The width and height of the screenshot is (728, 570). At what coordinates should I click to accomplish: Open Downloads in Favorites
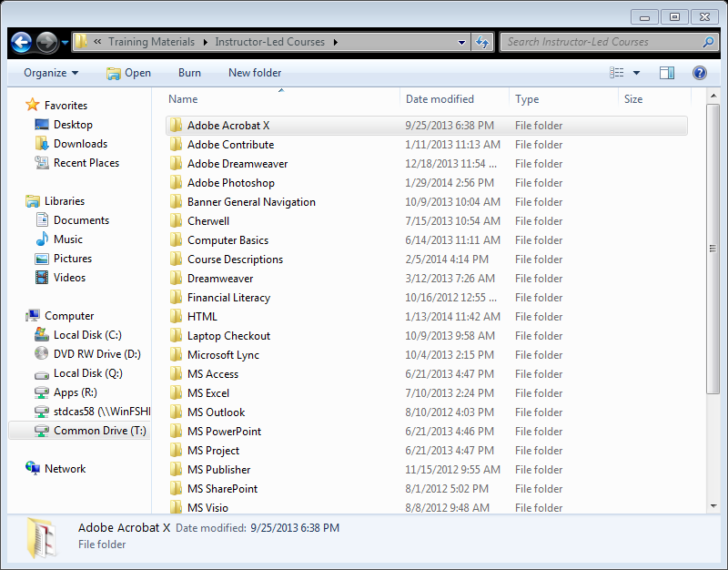click(x=80, y=144)
